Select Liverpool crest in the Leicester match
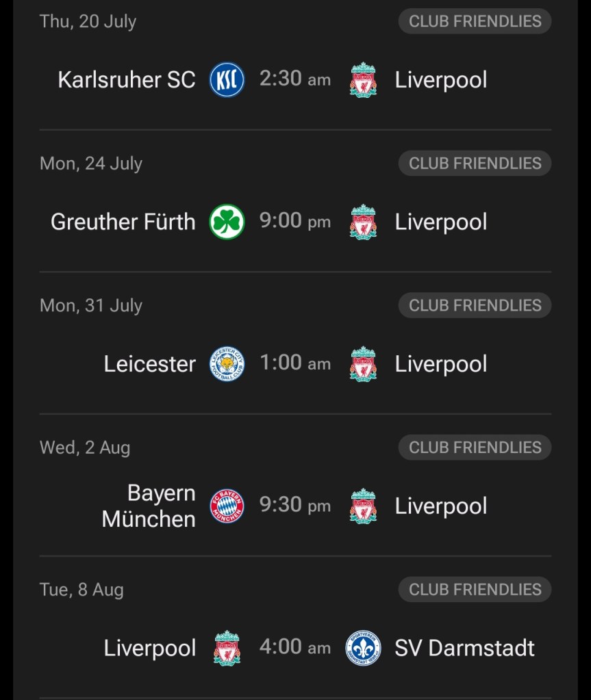591x700 pixels. pos(363,364)
